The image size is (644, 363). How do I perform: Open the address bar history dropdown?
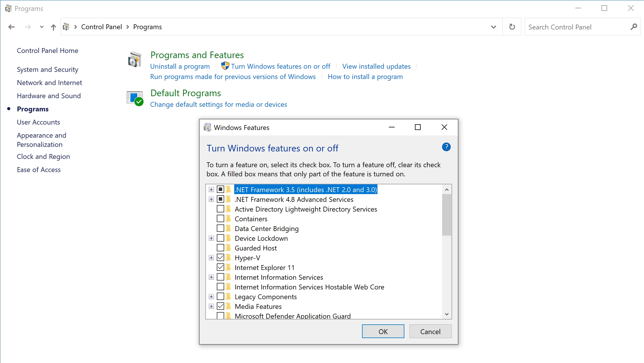493,27
